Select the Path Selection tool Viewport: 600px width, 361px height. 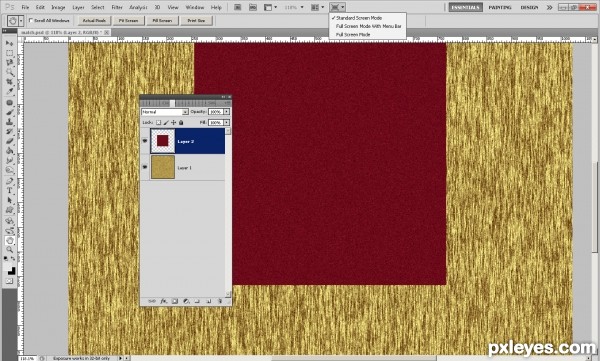[10, 200]
